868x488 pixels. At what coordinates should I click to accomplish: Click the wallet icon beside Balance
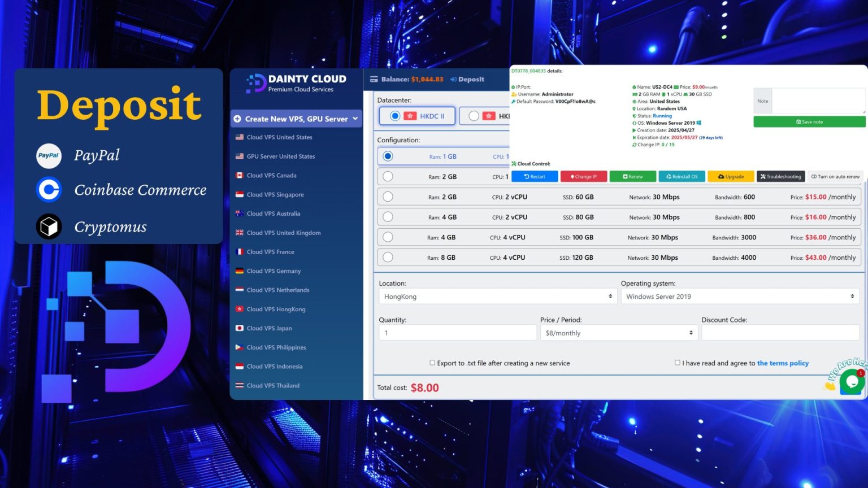(373, 79)
